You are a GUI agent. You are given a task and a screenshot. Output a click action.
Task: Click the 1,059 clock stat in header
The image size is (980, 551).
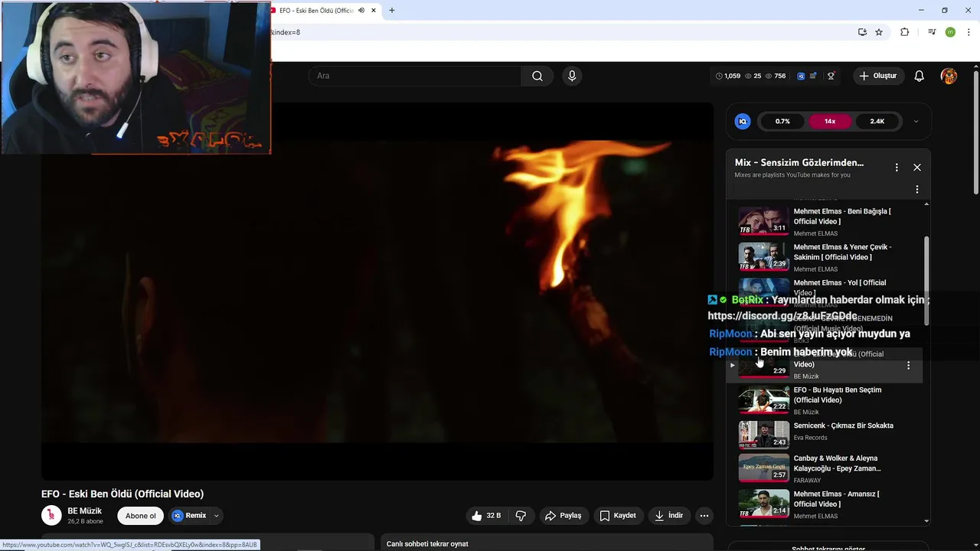728,76
